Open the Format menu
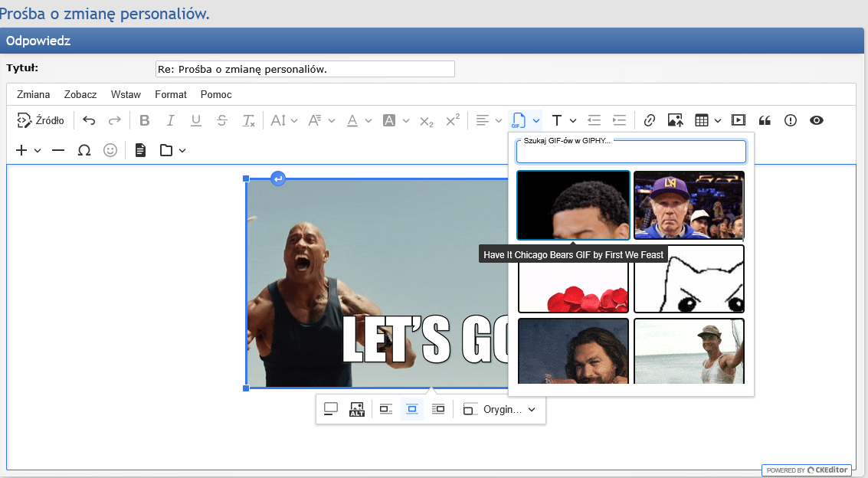868x478 pixels. coord(171,95)
